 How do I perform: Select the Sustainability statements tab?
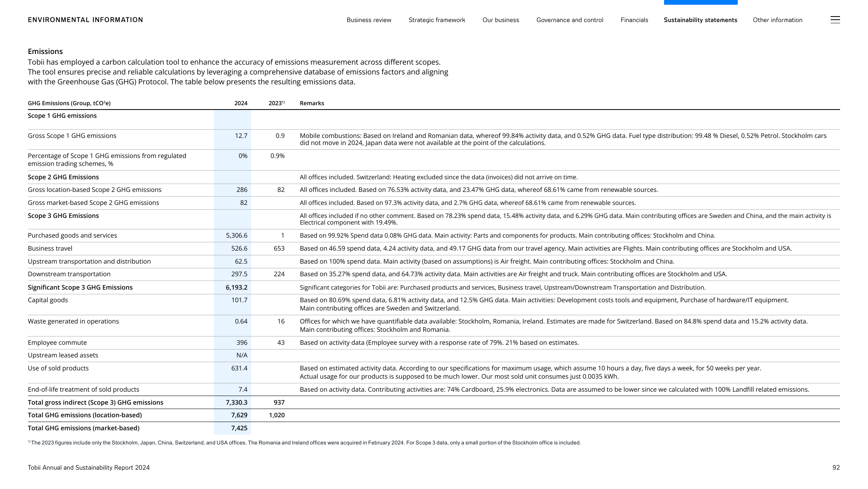700,20
